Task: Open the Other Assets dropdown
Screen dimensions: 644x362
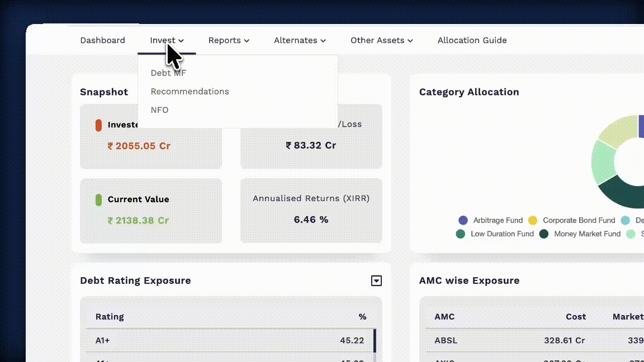Action: pyautogui.click(x=382, y=40)
